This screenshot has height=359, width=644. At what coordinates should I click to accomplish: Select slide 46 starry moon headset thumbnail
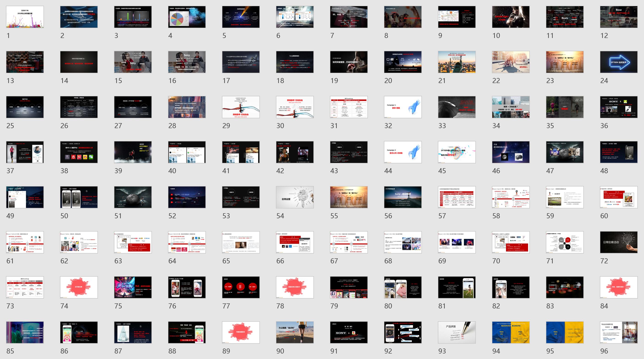511,152
